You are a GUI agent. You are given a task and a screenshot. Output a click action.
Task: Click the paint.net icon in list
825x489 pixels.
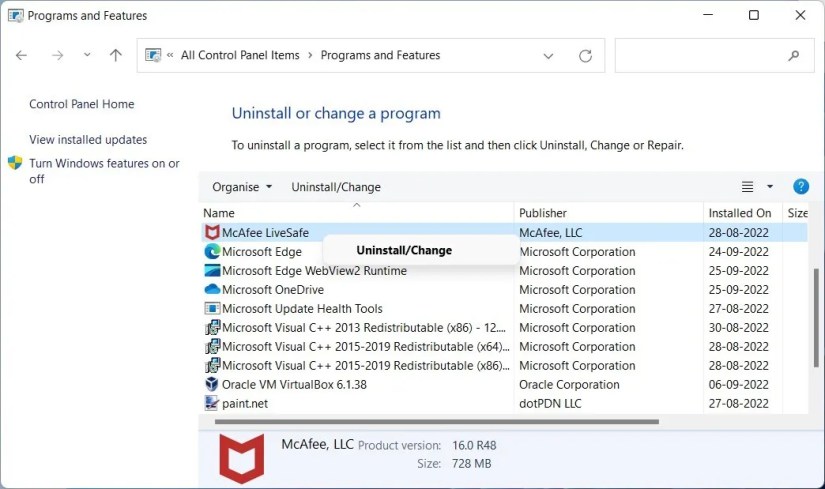212,403
